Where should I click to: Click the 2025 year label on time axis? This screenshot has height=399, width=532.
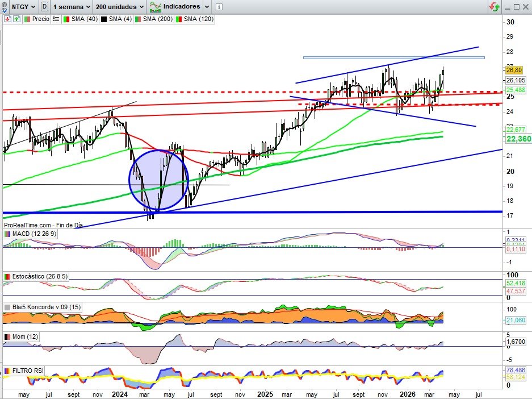[265, 394]
